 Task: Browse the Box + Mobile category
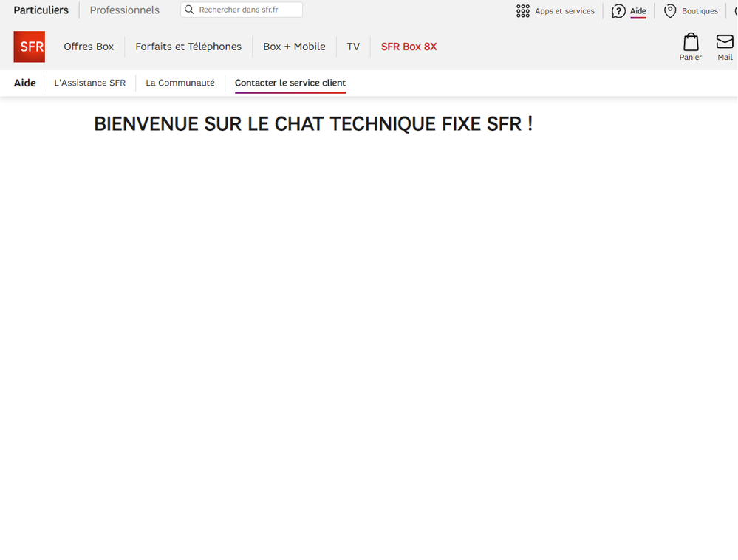pyautogui.click(x=294, y=47)
